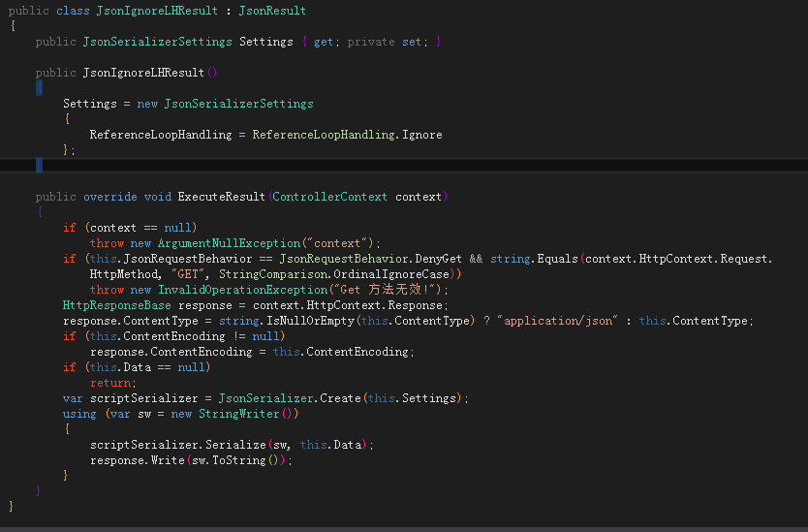
Task: Click the ControllerContext parameter type
Action: click(x=329, y=197)
